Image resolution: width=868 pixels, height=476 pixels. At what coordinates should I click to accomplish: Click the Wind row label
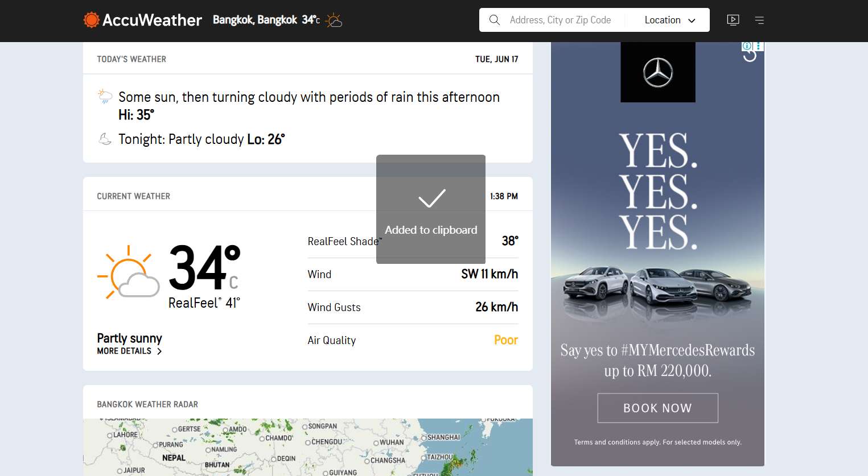tap(319, 274)
